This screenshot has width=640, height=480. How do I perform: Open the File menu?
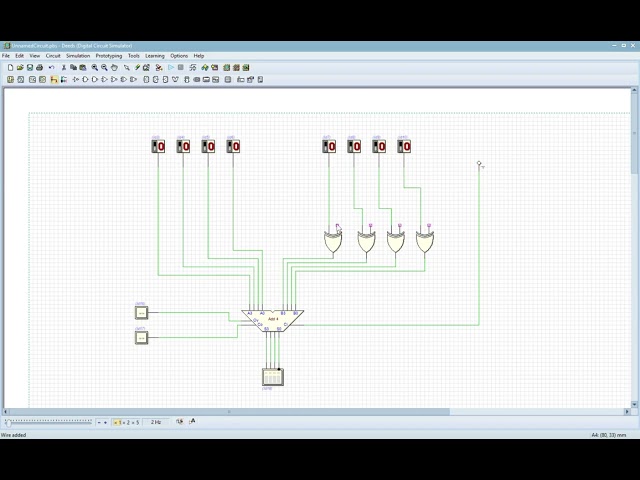coord(6,56)
